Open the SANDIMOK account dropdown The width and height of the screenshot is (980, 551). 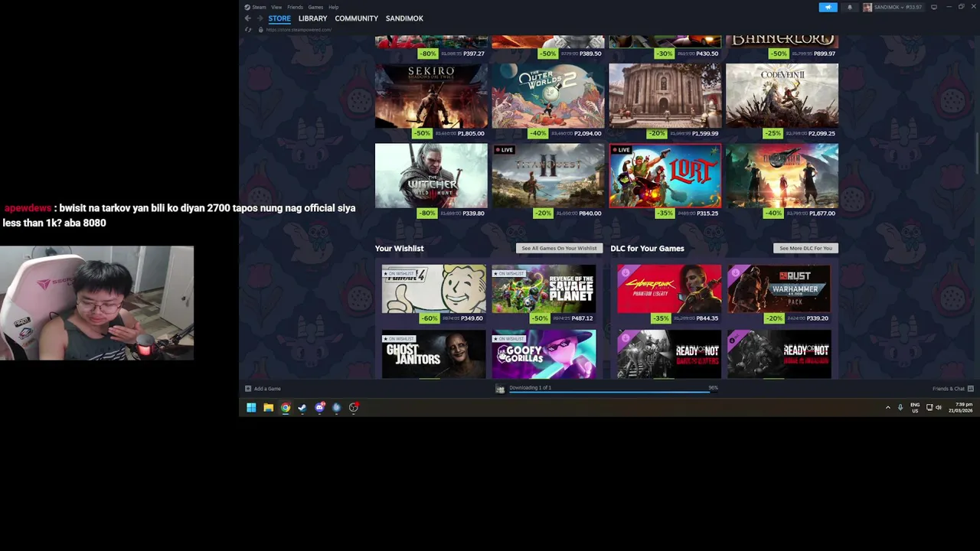pos(893,7)
